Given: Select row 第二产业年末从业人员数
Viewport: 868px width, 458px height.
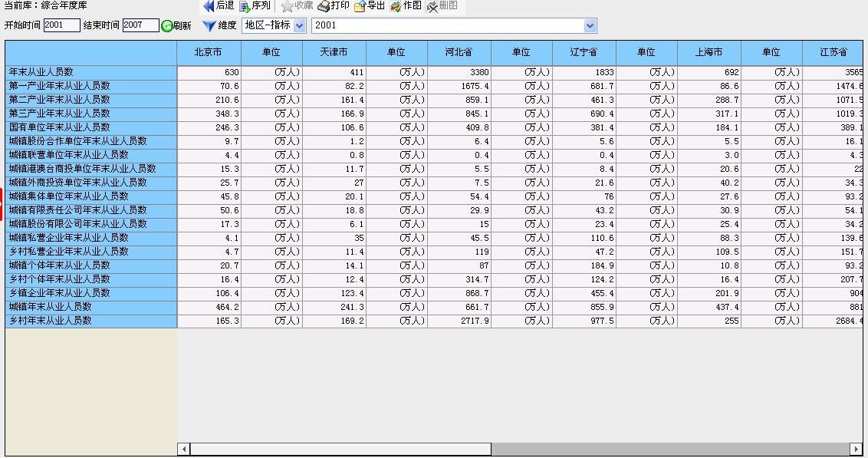Looking at the screenshot, I should (x=90, y=100).
